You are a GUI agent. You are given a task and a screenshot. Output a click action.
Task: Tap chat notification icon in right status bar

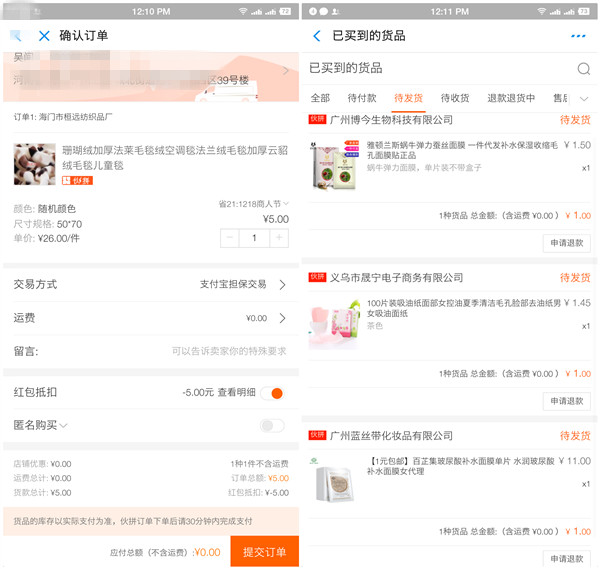point(324,11)
